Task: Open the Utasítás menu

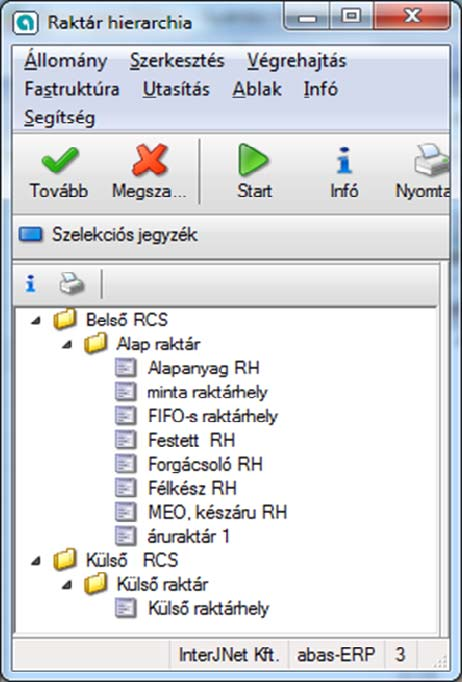Action: click(176, 89)
